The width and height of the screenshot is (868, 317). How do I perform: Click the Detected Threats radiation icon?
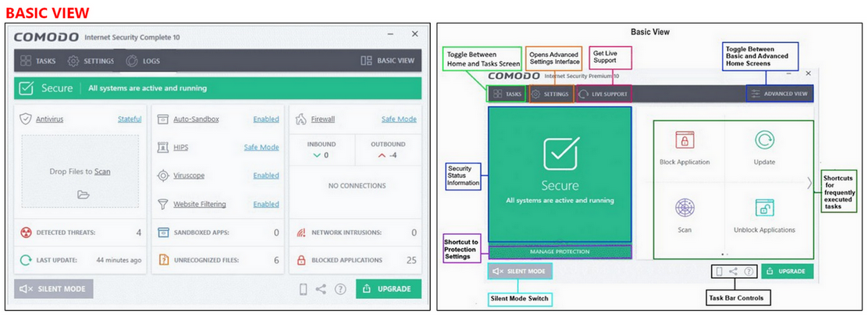click(x=26, y=233)
